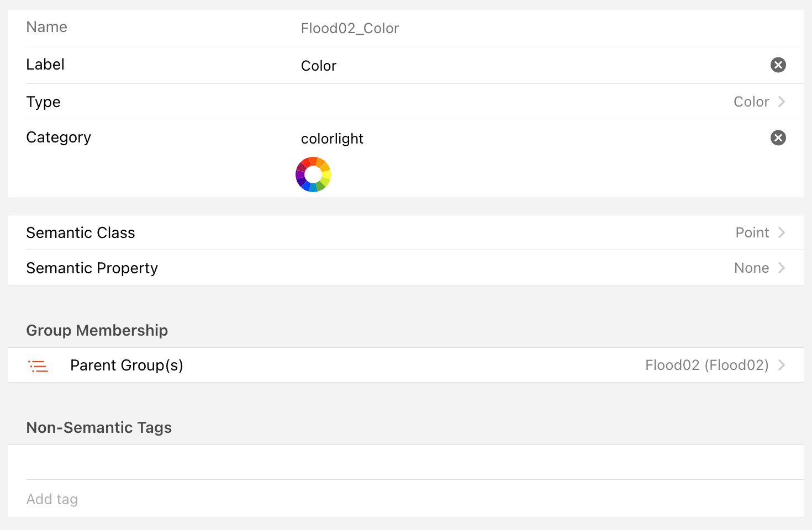Clear the Category field with X icon
Image resolution: width=812 pixels, height=530 pixels.
[x=778, y=138]
